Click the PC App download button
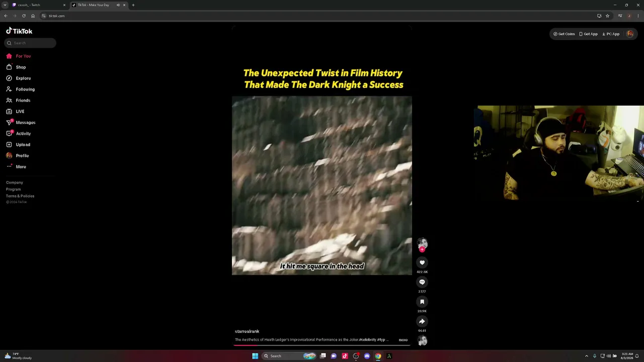Viewport: 644px width, 362px height. coord(611,34)
